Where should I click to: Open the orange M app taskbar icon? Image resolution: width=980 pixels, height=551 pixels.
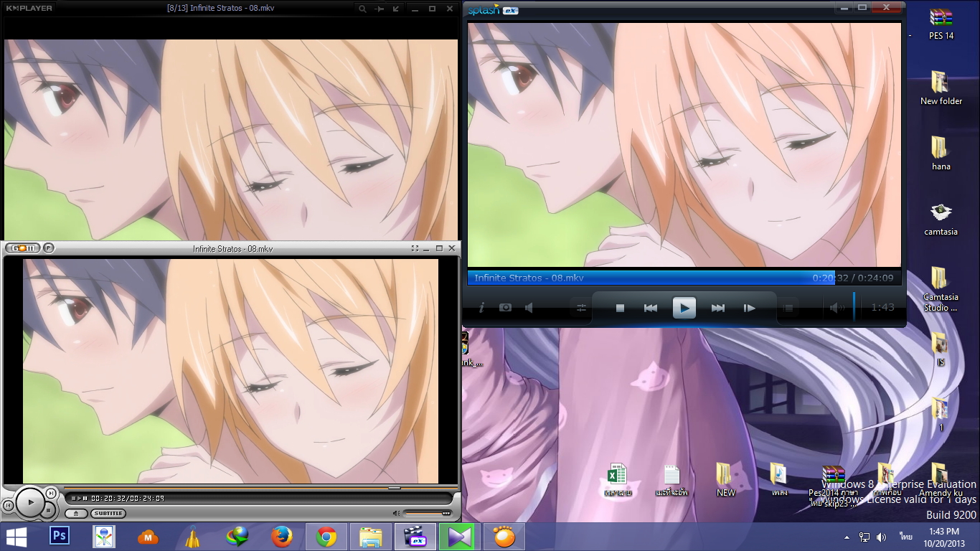149,537
